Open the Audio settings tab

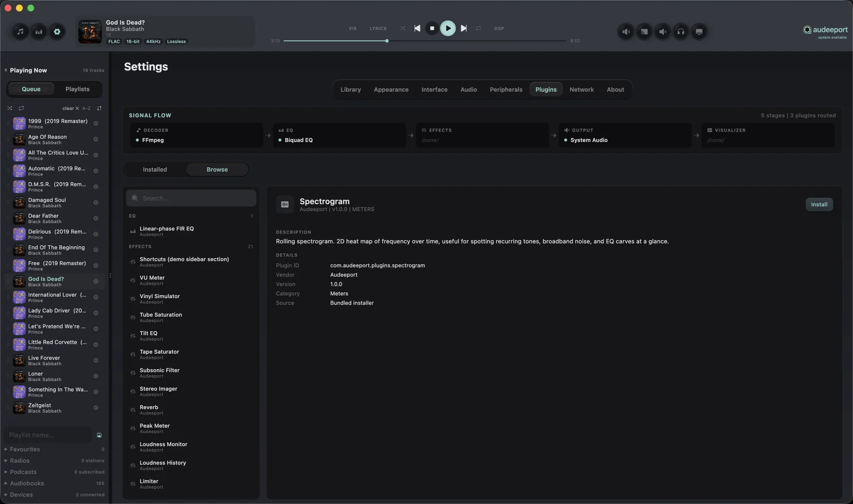point(468,89)
